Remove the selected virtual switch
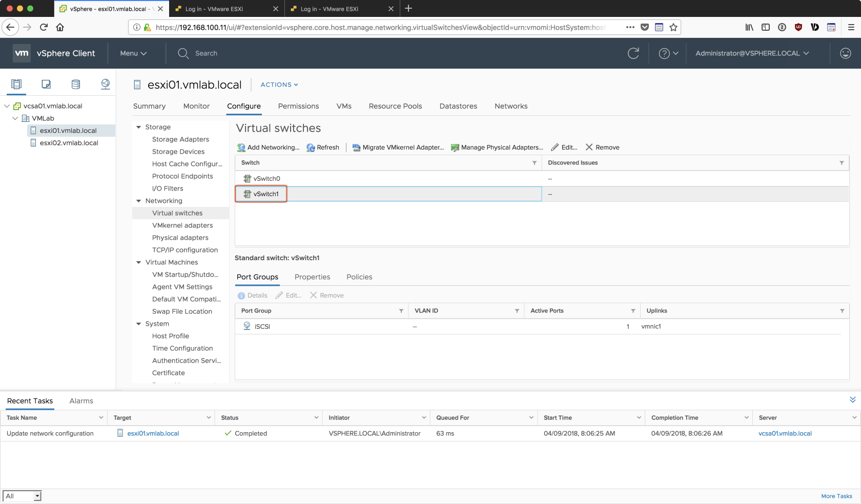The height and width of the screenshot is (504, 861). point(603,148)
